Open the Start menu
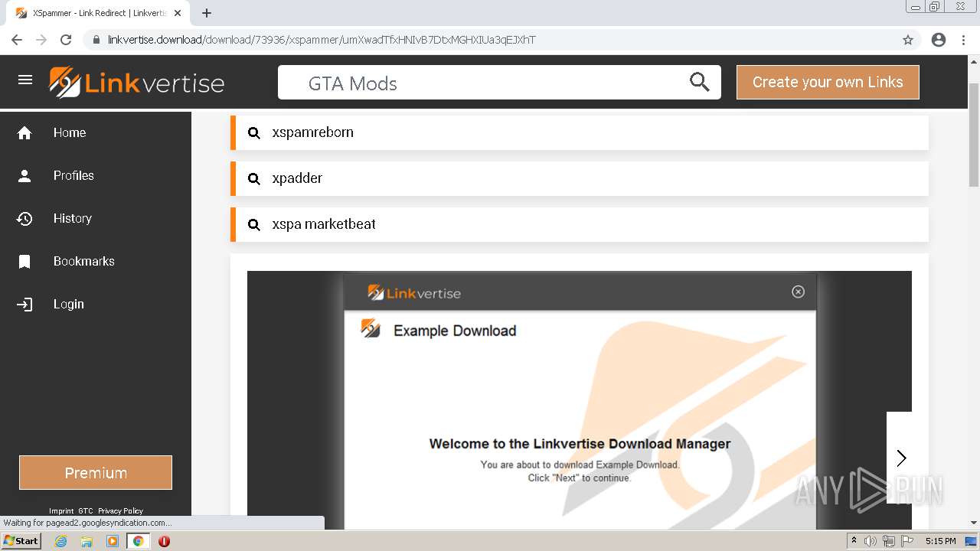Screen dimensions: 980x551 (21, 541)
